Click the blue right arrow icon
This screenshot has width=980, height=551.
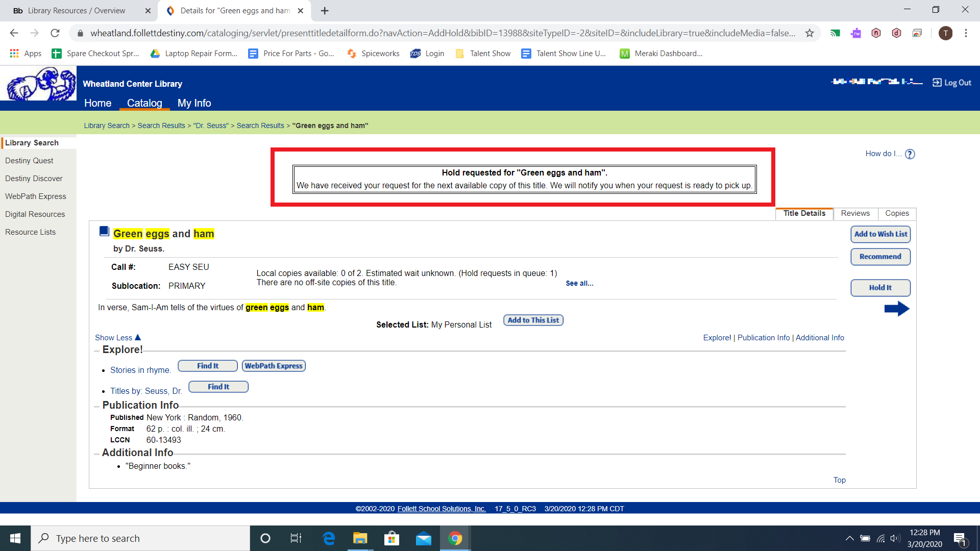click(896, 309)
